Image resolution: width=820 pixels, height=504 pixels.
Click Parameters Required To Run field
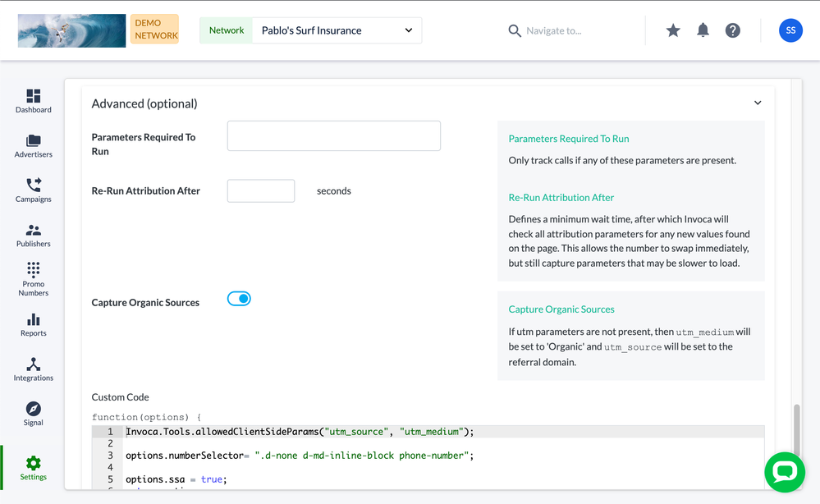pos(333,136)
